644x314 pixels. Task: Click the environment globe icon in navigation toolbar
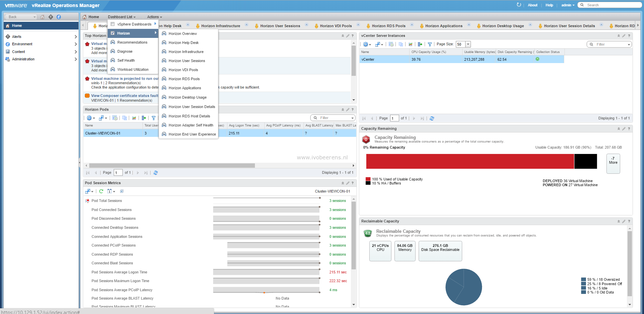[x=59, y=17]
